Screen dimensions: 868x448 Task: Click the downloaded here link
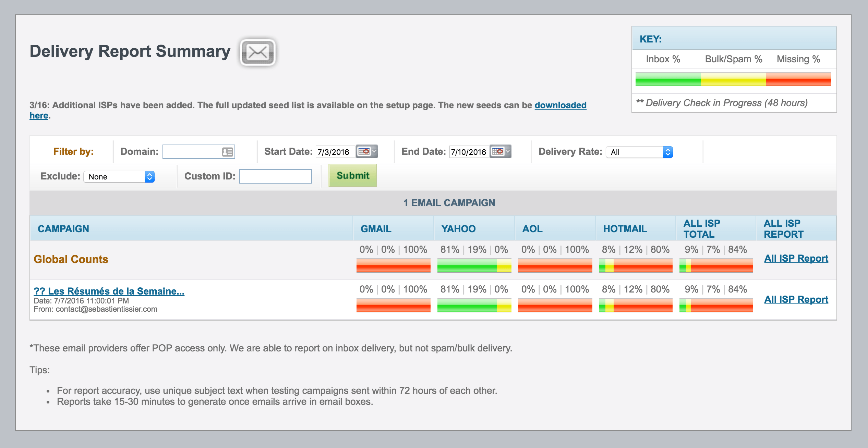(x=560, y=105)
